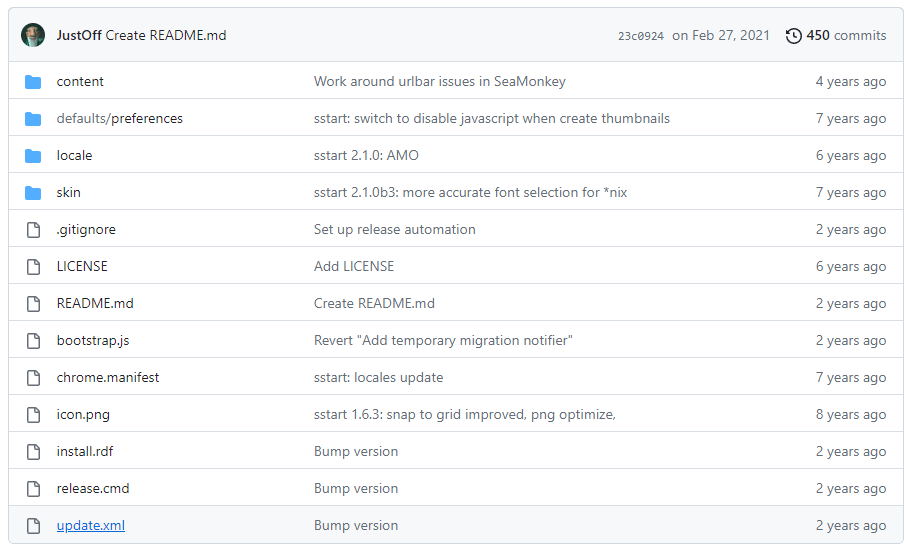Open the update.xml file
Image resolution: width=904 pixels, height=555 pixels.
(x=90, y=526)
